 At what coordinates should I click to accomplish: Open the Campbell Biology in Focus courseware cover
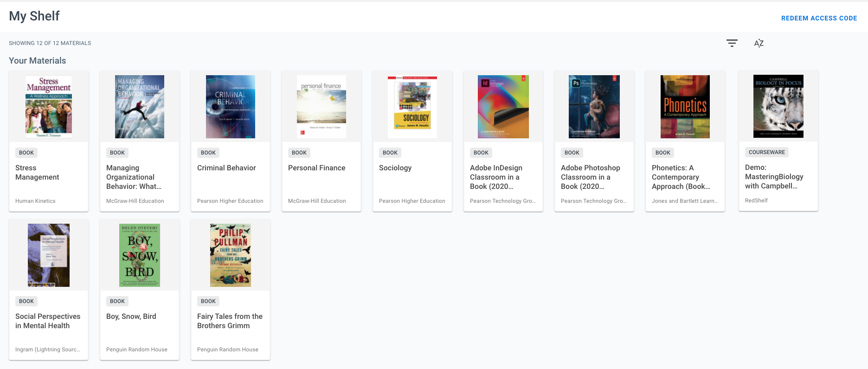[778, 106]
